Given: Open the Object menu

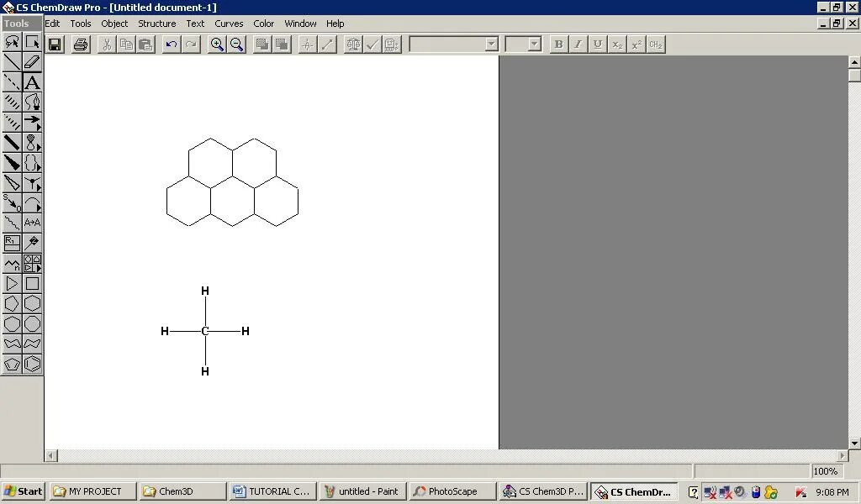Looking at the screenshot, I should click(114, 24).
